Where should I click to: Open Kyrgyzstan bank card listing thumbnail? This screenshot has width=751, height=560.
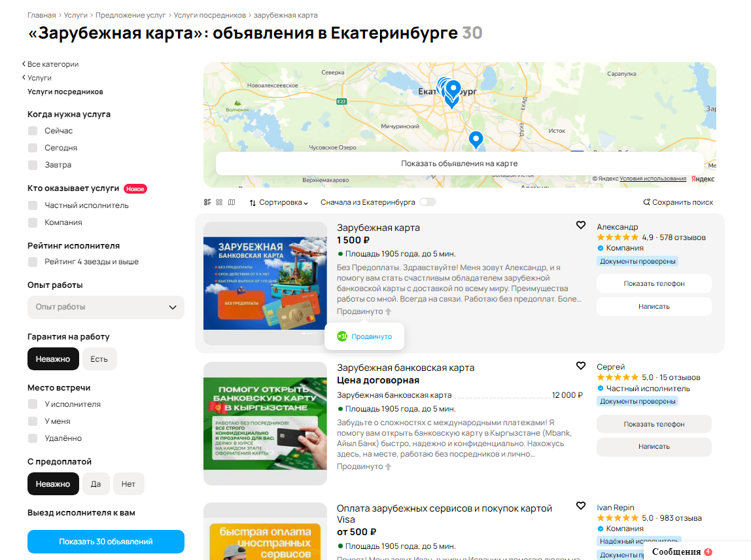(266, 423)
